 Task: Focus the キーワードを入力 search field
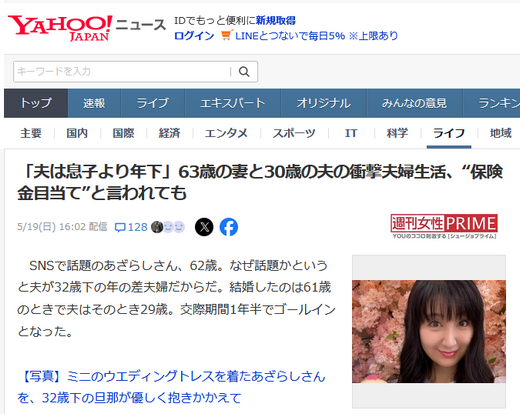(122, 71)
